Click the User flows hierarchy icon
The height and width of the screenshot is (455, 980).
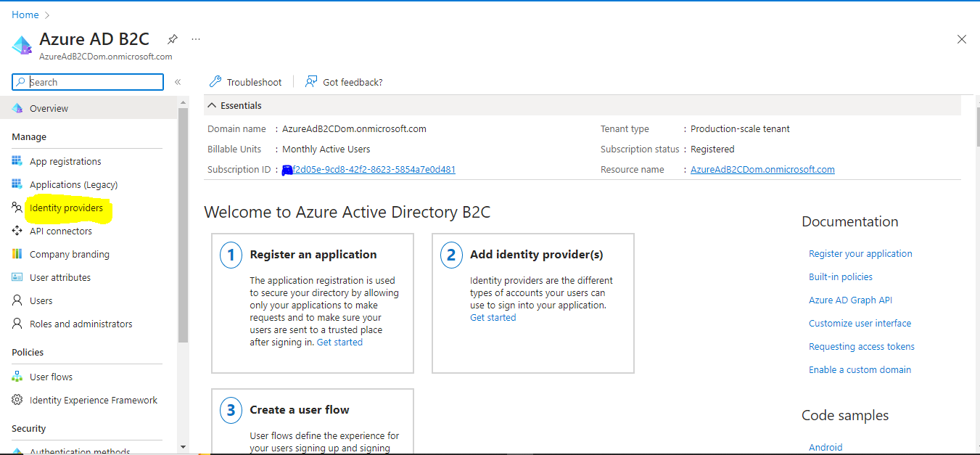(x=17, y=377)
